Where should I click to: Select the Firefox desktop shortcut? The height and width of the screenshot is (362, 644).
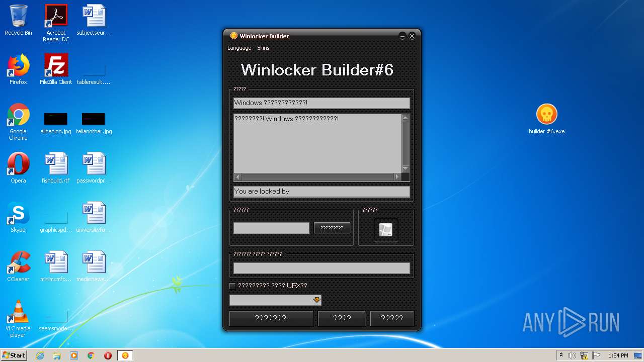tap(18, 69)
